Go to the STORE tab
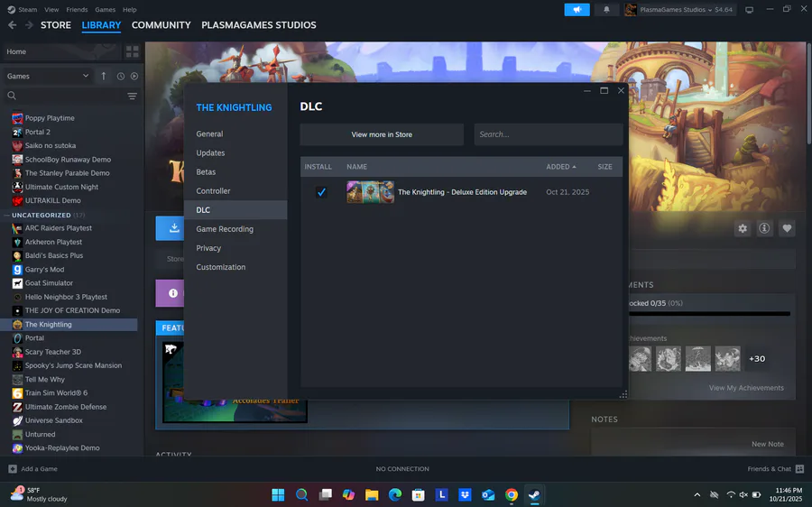 (56, 25)
